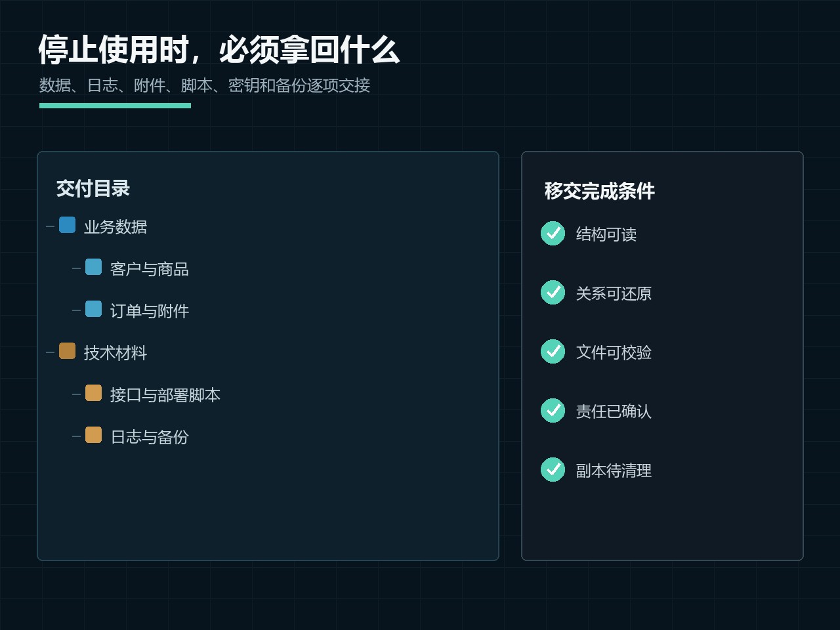This screenshot has width=840, height=630.
Task: Click the light-blue icon beside 订单与附件
Action: pos(93,309)
